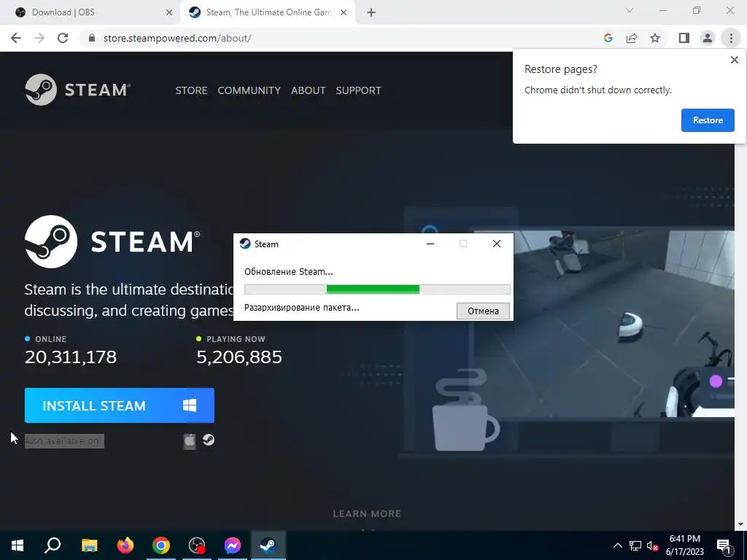Launch Firefox from the taskbar

[x=125, y=545]
